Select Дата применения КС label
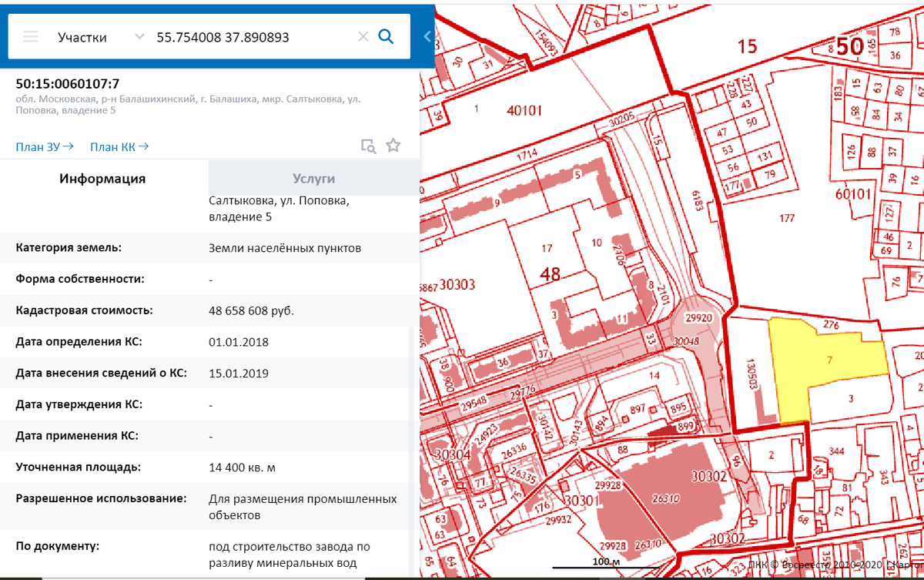 click(77, 435)
